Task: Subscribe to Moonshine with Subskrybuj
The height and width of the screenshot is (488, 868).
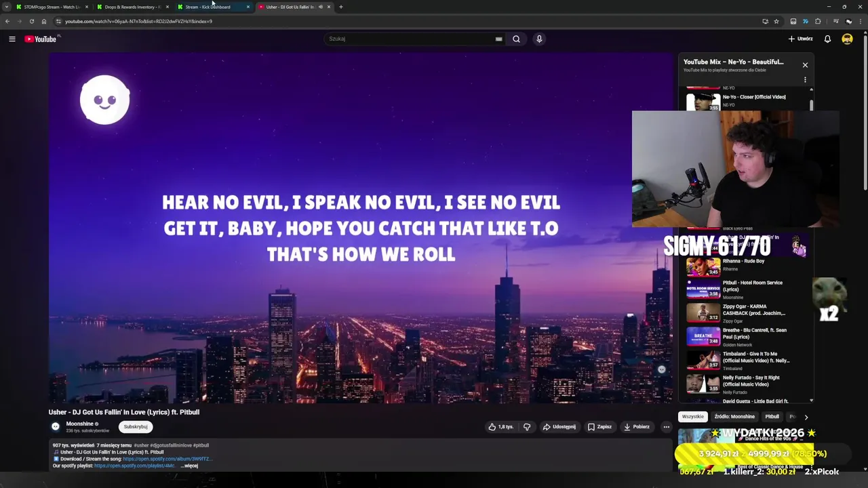Action: pyautogui.click(x=135, y=427)
